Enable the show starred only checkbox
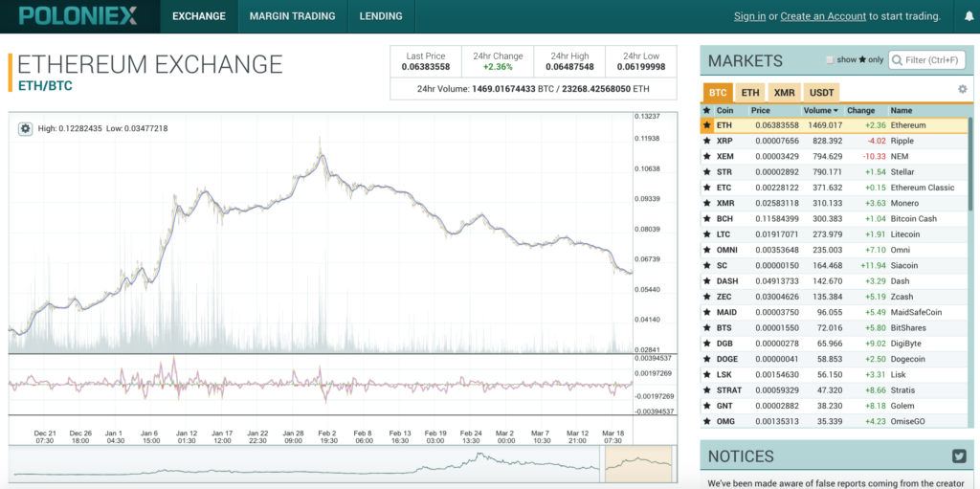 coord(830,60)
